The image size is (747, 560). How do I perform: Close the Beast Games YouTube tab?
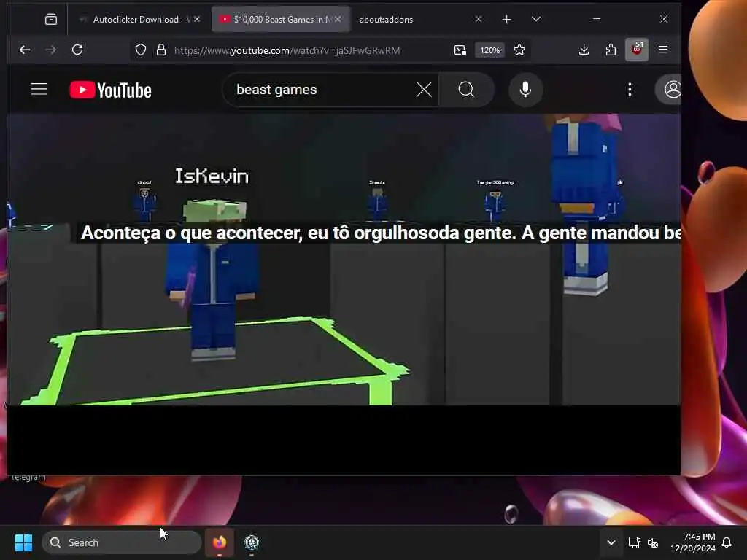(338, 19)
